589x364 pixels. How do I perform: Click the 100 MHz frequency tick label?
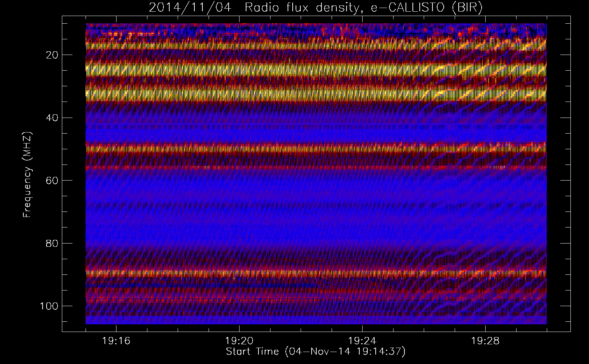(x=49, y=306)
